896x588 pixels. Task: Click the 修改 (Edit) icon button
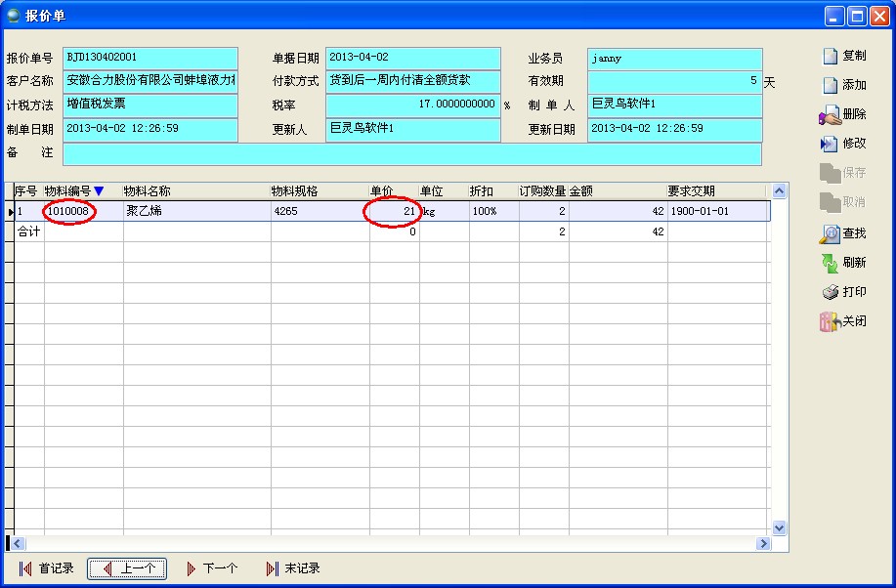(830, 144)
